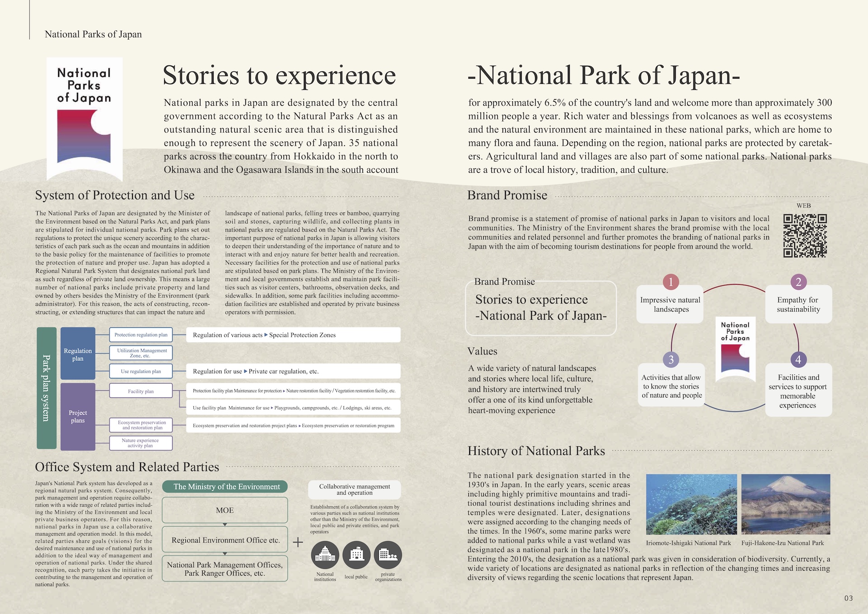Open the Iriomote-Ishigaki National Park photo
The image size is (868, 614).
[691, 504]
